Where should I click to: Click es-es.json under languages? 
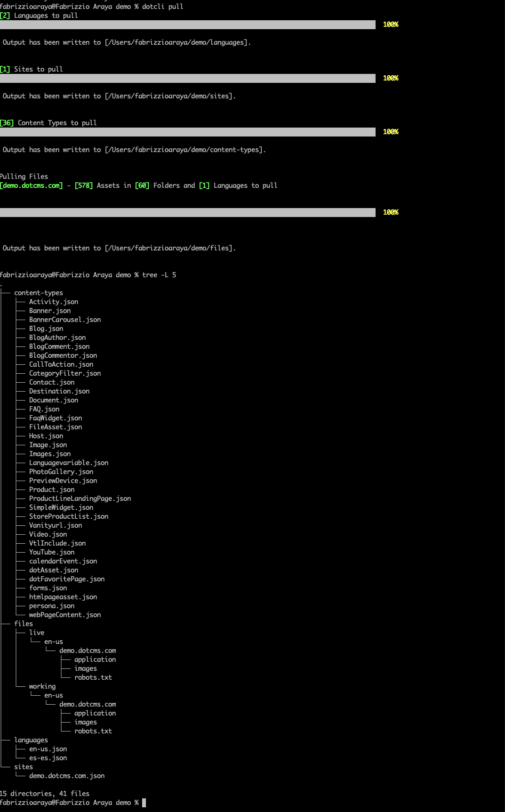48,758
